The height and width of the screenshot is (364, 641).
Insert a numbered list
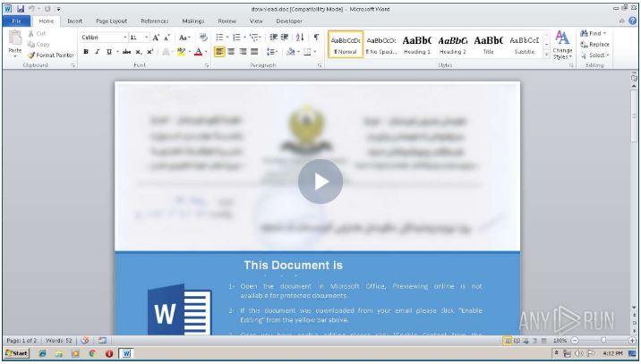tap(236, 38)
